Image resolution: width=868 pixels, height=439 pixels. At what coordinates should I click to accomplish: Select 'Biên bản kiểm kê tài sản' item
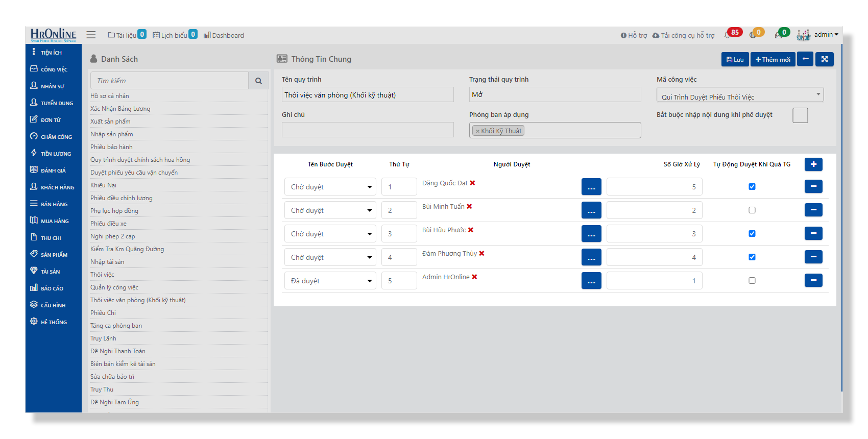pos(123,364)
